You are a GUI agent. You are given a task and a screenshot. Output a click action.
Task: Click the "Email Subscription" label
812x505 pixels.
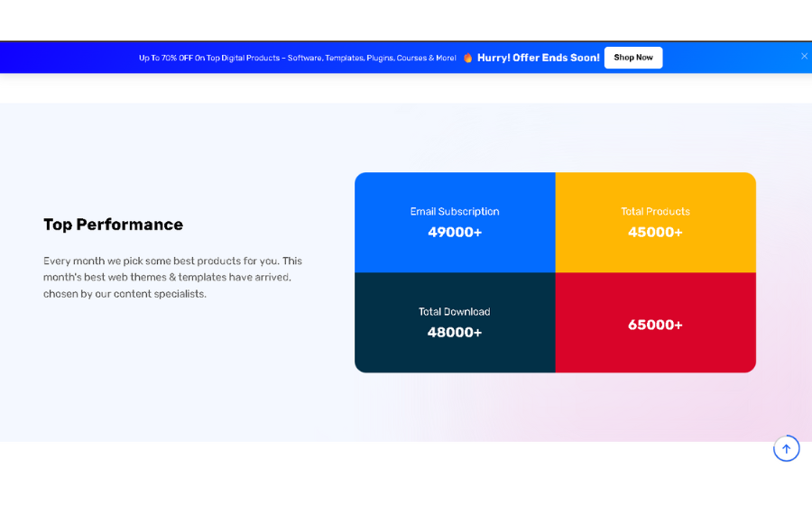click(455, 211)
